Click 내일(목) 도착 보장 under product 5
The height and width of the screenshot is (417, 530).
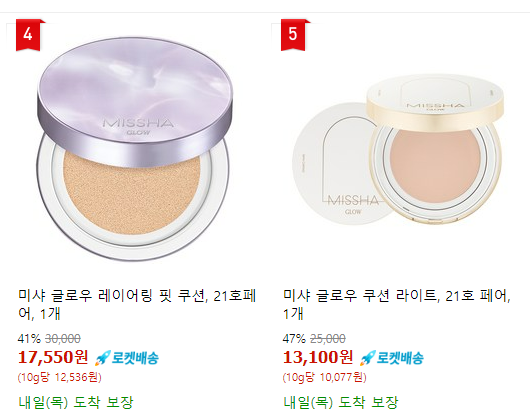[341, 402]
